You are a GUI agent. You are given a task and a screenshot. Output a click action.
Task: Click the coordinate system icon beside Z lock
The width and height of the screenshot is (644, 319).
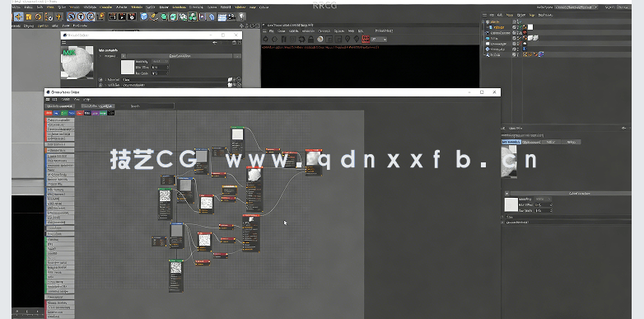point(101,16)
